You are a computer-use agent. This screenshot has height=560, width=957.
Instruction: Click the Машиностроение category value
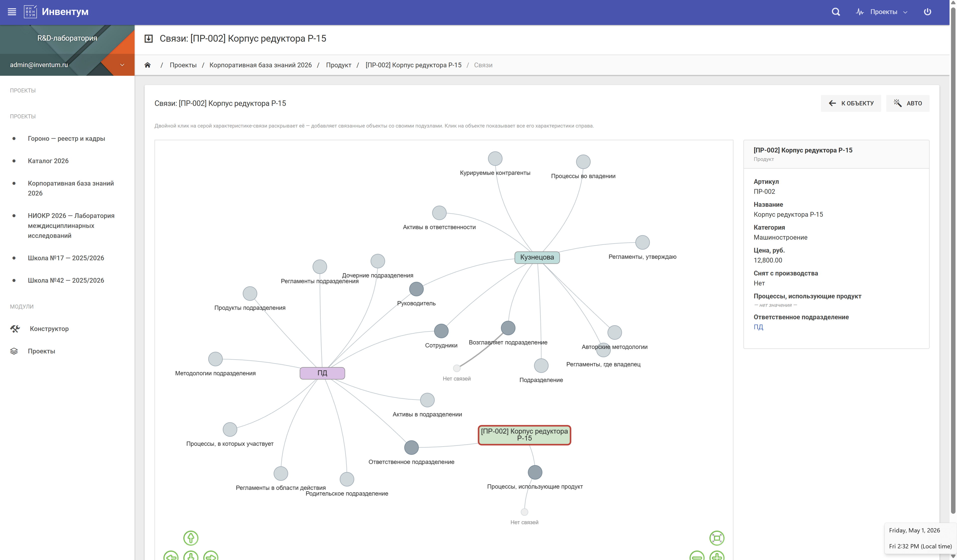[780, 238]
